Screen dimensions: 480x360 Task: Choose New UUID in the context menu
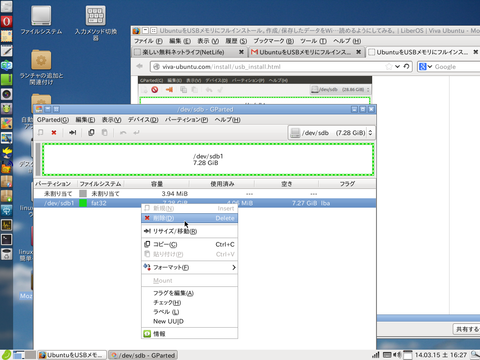[x=189, y=321]
